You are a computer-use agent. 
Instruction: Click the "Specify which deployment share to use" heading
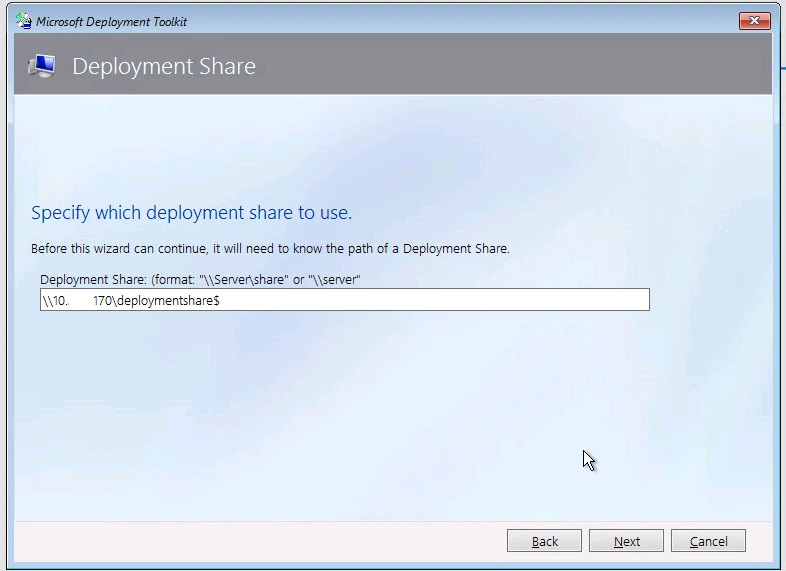pos(191,213)
